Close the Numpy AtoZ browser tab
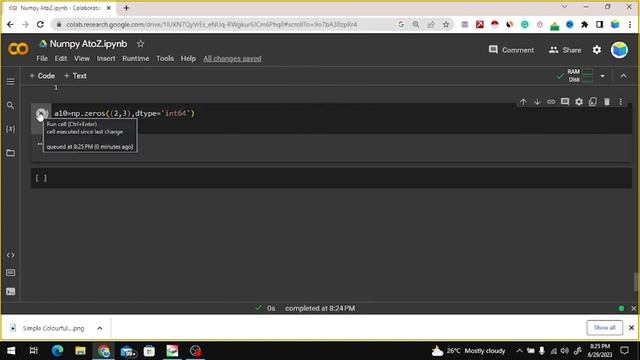 pyautogui.click(x=109, y=8)
